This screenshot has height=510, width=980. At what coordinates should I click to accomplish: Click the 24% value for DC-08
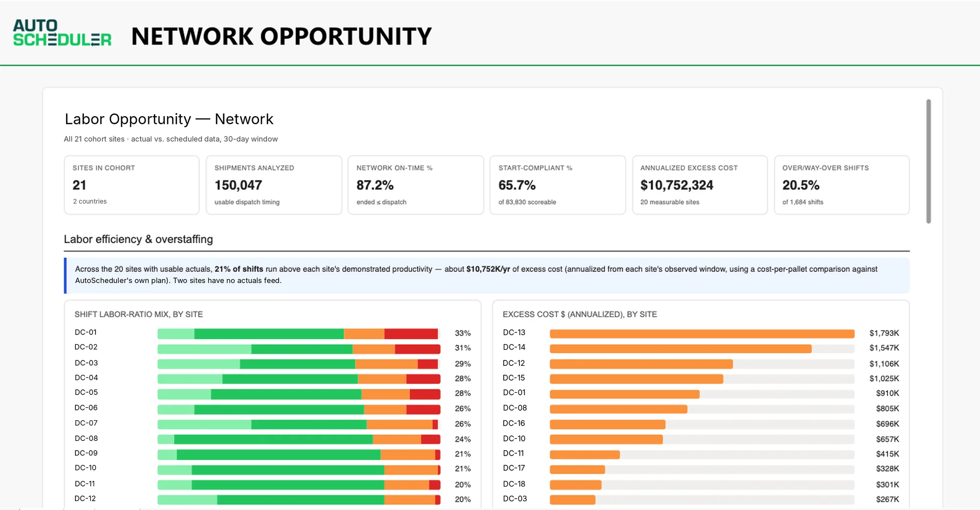click(463, 439)
